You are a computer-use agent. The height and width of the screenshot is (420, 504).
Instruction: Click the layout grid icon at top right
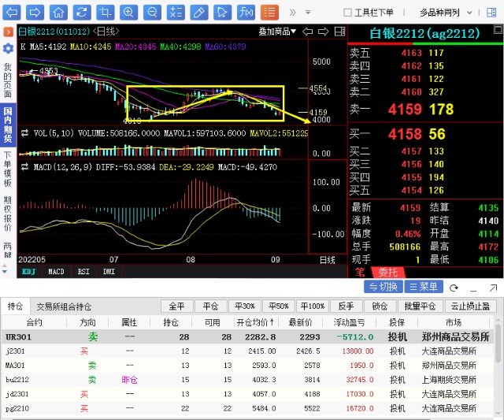(491, 13)
